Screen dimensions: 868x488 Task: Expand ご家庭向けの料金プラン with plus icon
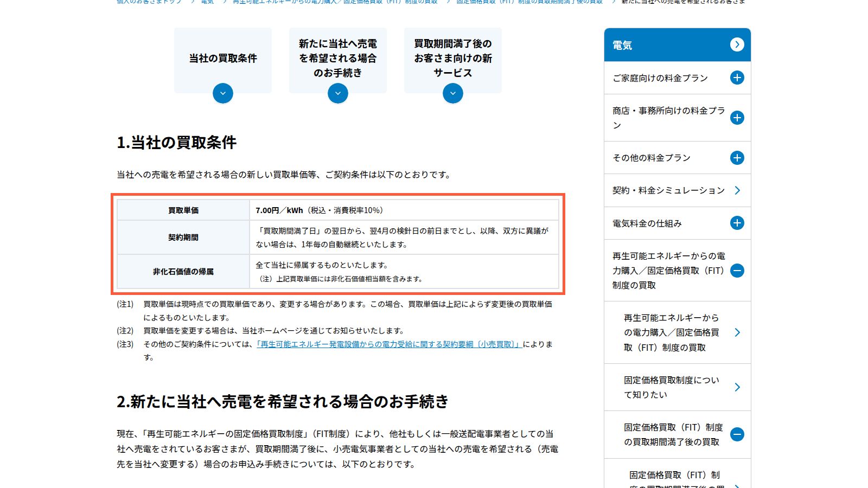point(737,78)
